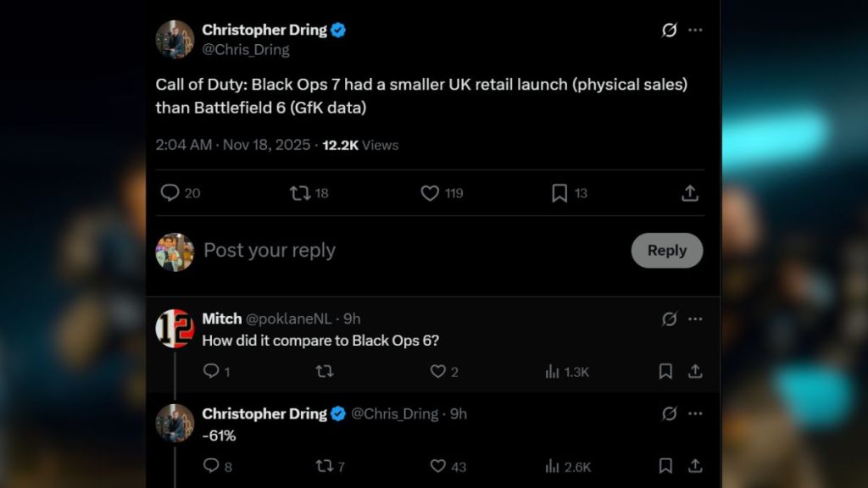Open the reply composer on the main tweet
The width and height of the screenshot is (868, 488).
pyautogui.click(x=170, y=193)
